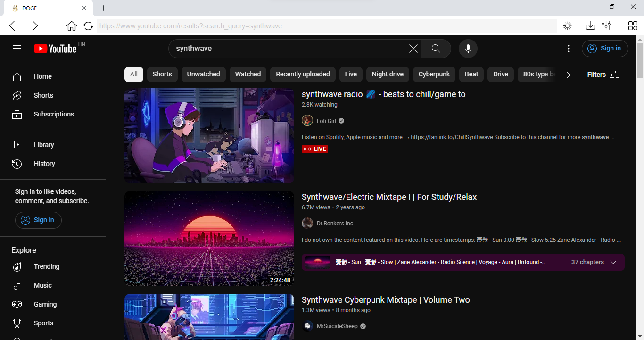Screen dimensions: 644x340
Task: Open the MrSuicideSheep channel avatar
Action: click(307, 326)
